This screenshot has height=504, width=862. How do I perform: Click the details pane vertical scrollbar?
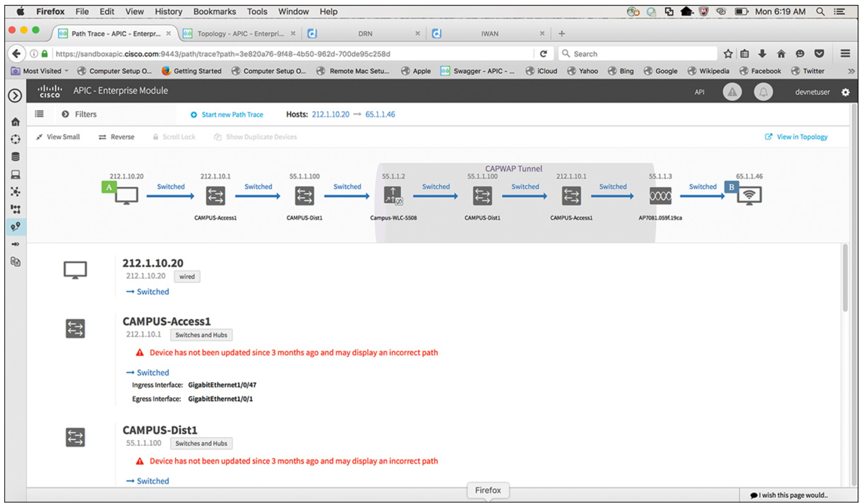coord(846,278)
